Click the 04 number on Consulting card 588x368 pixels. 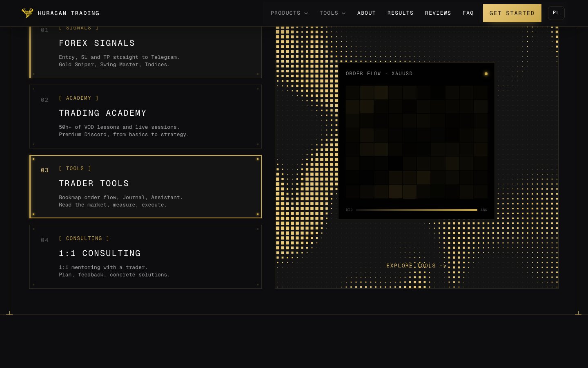click(45, 240)
